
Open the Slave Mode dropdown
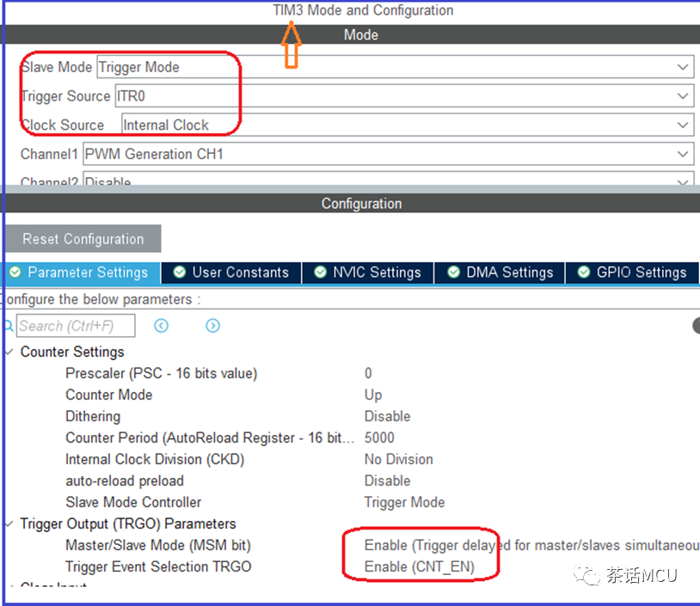coord(396,67)
